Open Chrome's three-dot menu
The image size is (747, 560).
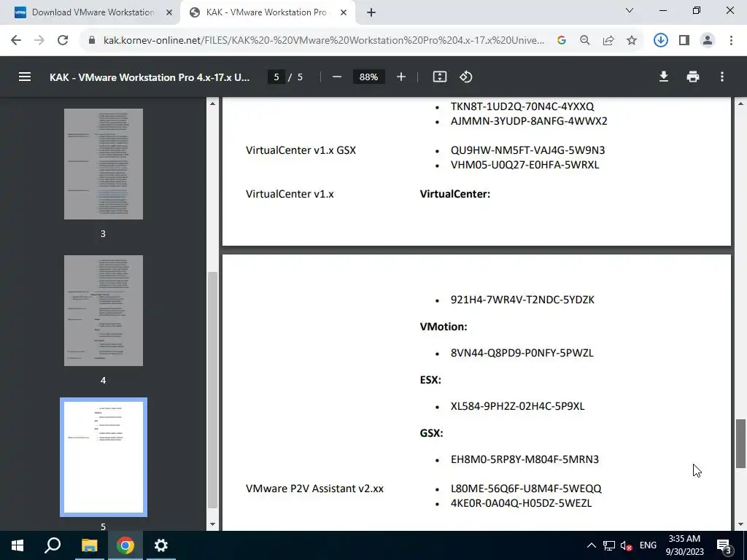tap(731, 40)
